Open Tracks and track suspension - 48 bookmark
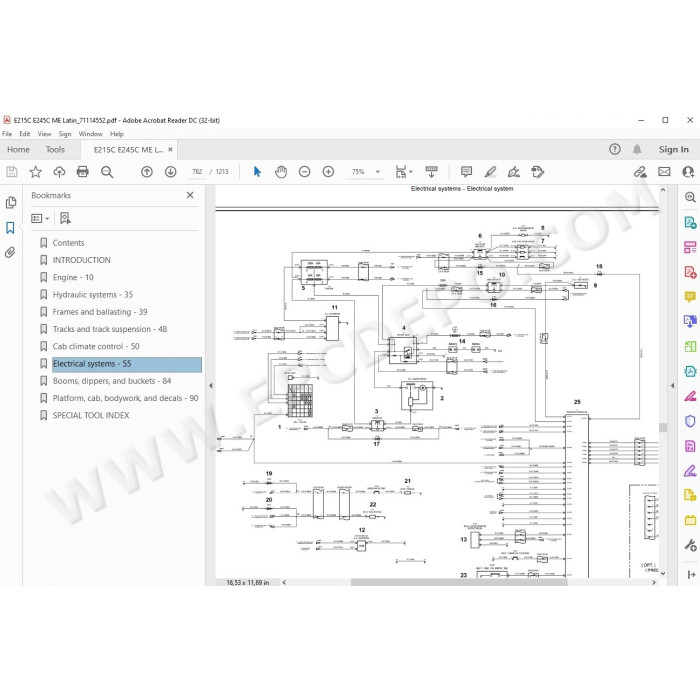 [x=110, y=329]
